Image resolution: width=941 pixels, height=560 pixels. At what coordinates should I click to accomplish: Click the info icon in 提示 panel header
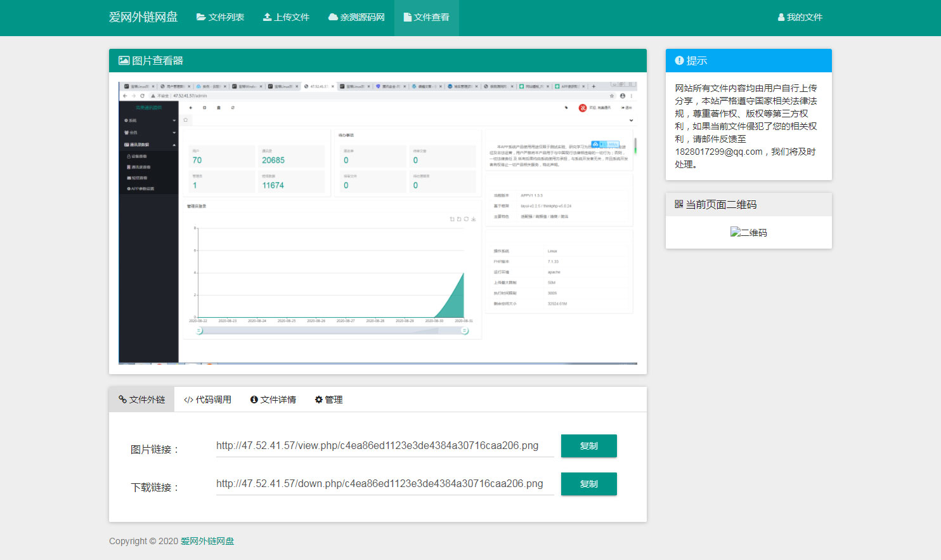tap(678, 61)
